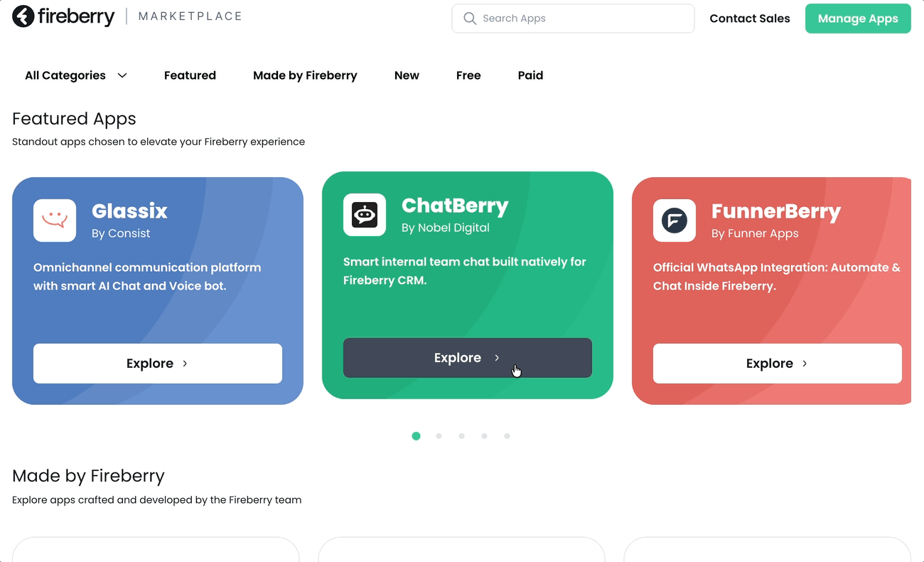924x562 pixels.
Task: Go to the third carousel dot
Action: [x=462, y=436]
